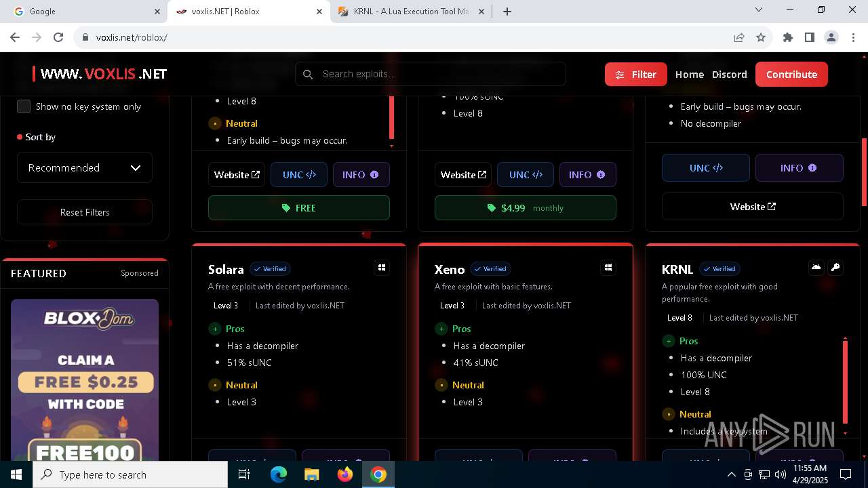The width and height of the screenshot is (868, 488).
Task: Click Reset Filters button
Action: point(85,212)
